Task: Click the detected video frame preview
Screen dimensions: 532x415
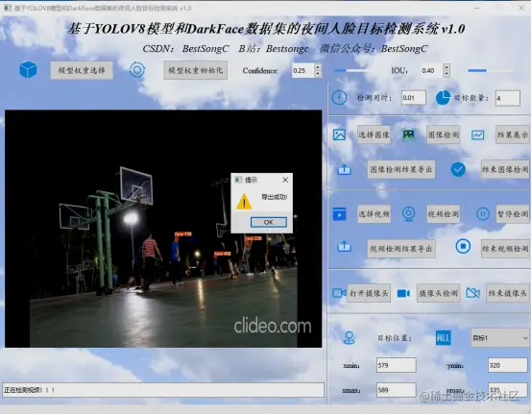Action: click(163, 229)
